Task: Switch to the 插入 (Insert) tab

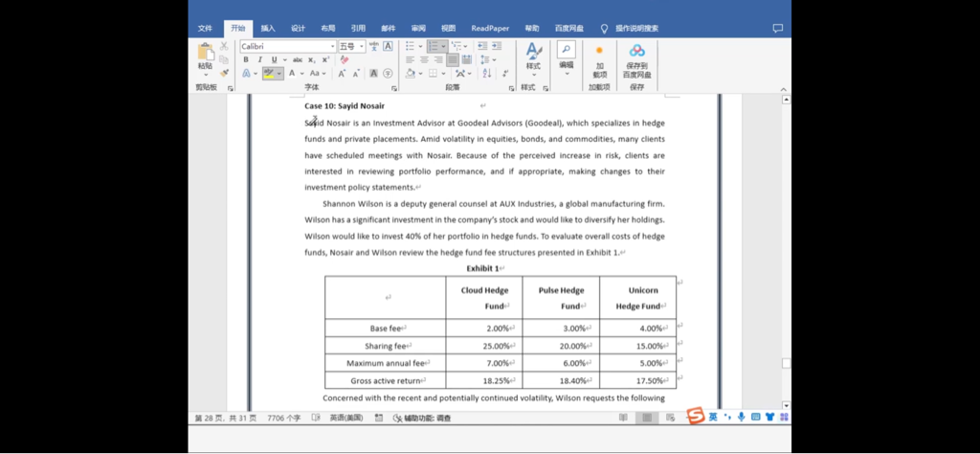Action: pos(268,28)
